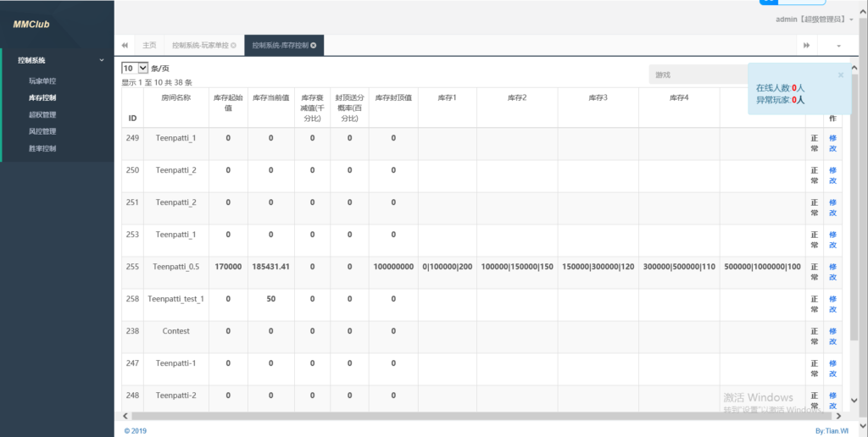Click 修改 for room ID 255

[832, 272]
